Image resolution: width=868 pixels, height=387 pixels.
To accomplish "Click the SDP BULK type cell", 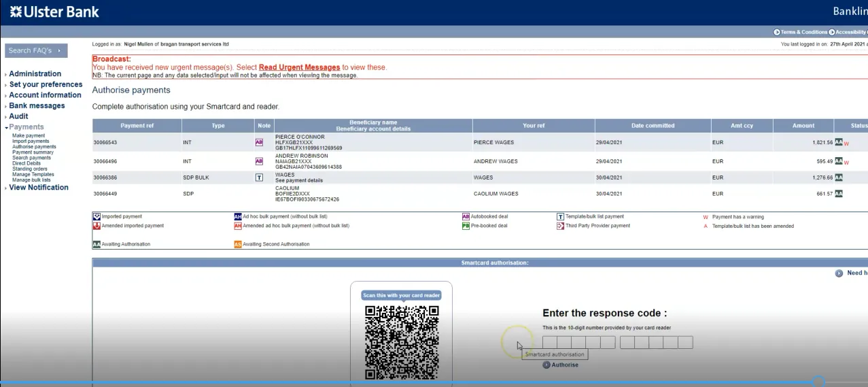I will tap(218, 178).
